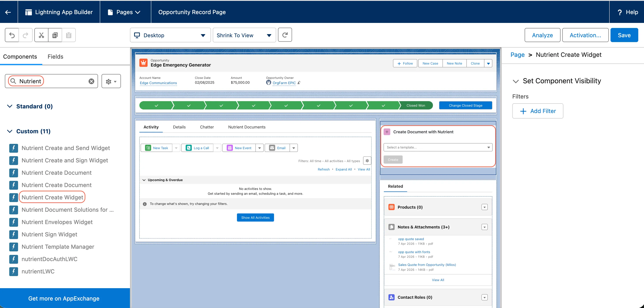Clear the Nutrient search text
Image resolution: width=644 pixels, height=308 pixels.
[x=91, y=81]
